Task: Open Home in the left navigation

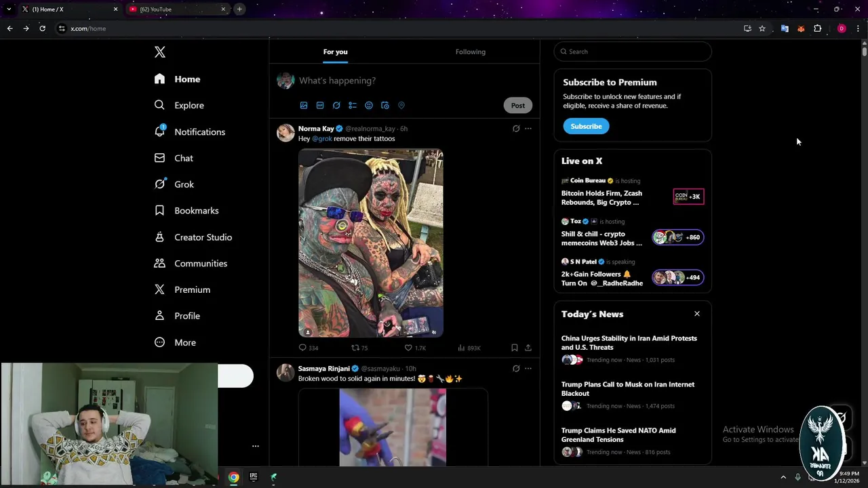Action: click(177, 79)
